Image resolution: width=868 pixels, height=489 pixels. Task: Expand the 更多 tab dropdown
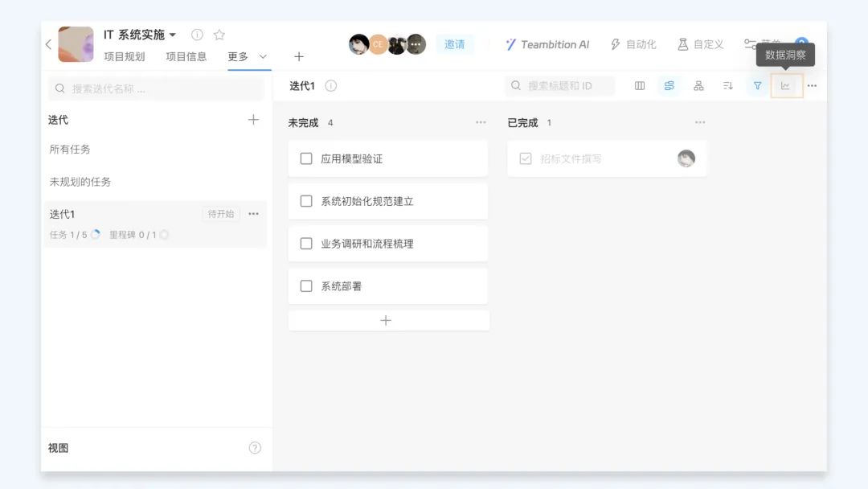click(262, 56)
